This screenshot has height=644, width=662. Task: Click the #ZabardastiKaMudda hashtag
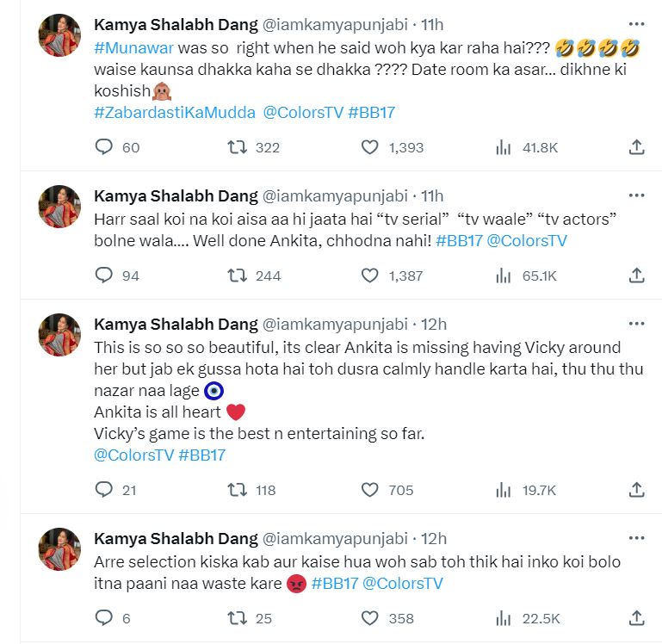[173, 112]
